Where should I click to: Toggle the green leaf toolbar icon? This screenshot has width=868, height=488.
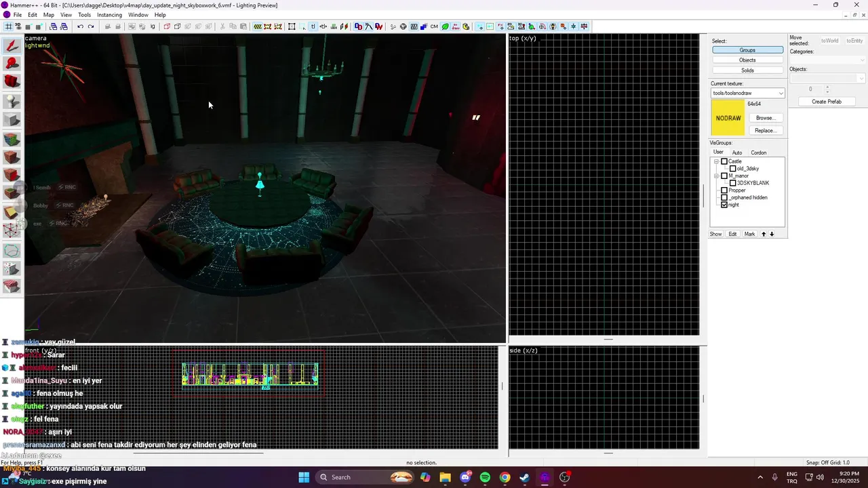coord(445,26)
